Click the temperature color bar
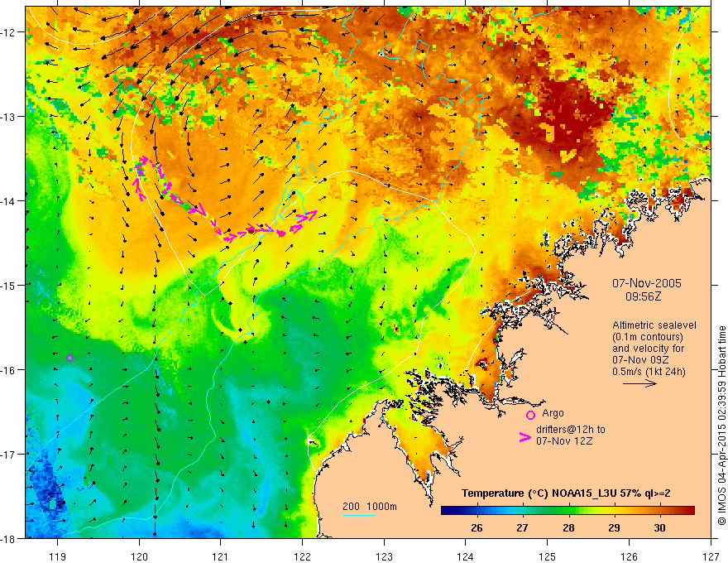This screenshot has width=728, height=563. [x=568, y=511]
